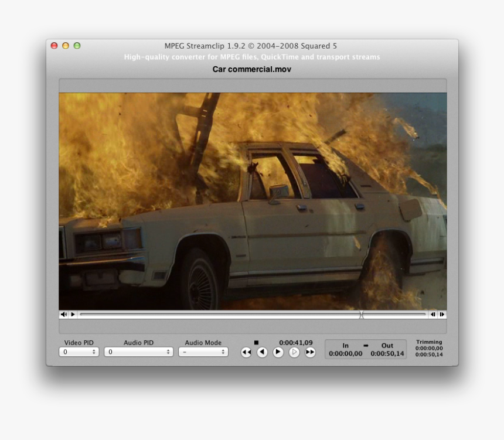
Task: Click the small play icon beside the volume control
Action: pos(72,315)
